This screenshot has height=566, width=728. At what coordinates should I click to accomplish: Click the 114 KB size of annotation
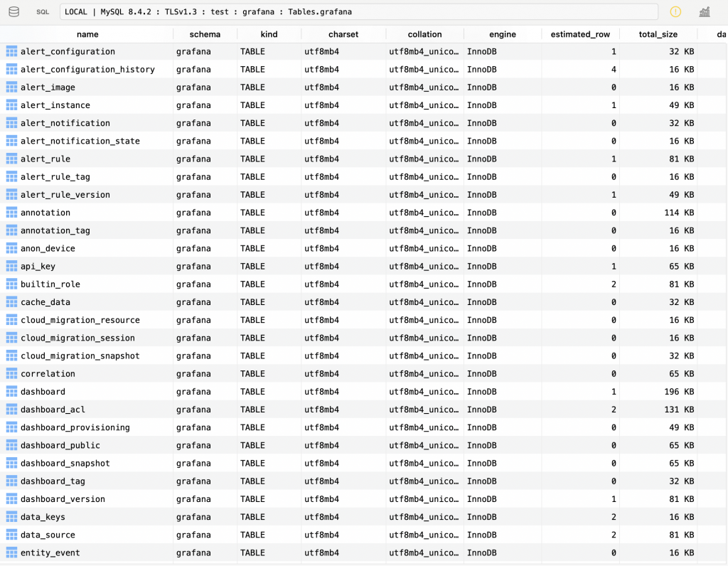pos(679,213)
